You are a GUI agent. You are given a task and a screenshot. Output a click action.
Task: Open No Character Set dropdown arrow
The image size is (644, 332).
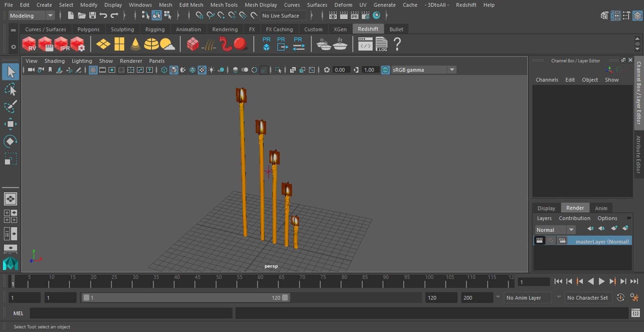tap(559, 297)
